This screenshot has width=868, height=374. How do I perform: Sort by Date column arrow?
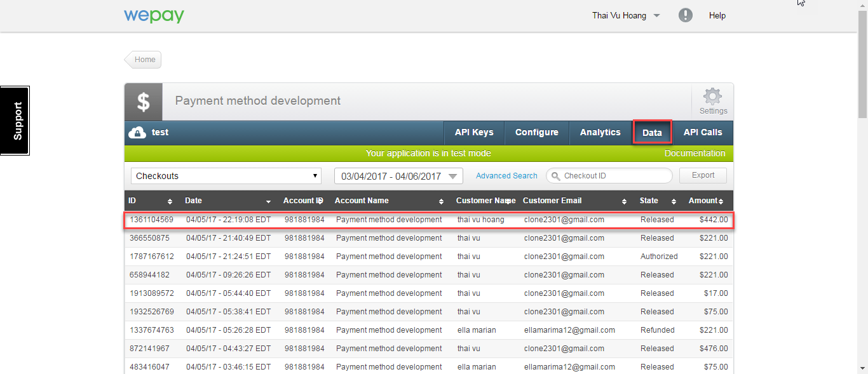(268, 201)
